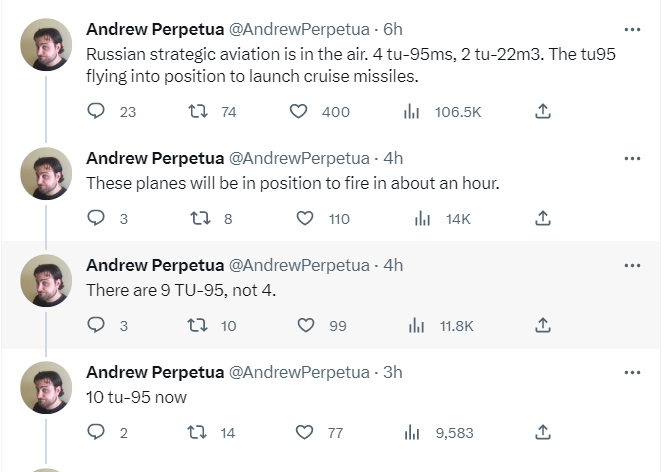This screenshot has height=472, width=671.
Task: Open Andrew Perpetua's profile name on first tweet
Action: [x=155, y=29]
